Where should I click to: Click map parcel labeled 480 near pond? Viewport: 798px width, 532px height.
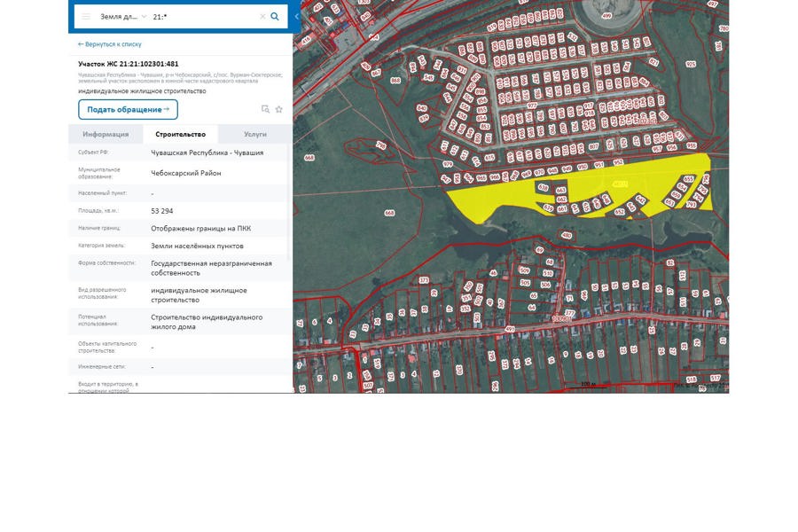click(x=567, y=235)
